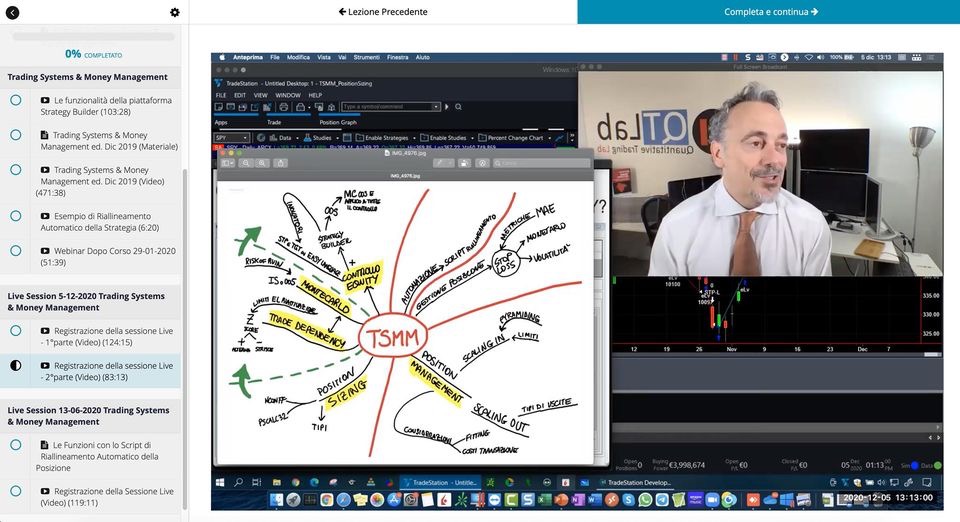The image size is (960, 522).
Task: Open Webinar Dopo Corso 29-01-2020 lesson
Action: (108, 256)
